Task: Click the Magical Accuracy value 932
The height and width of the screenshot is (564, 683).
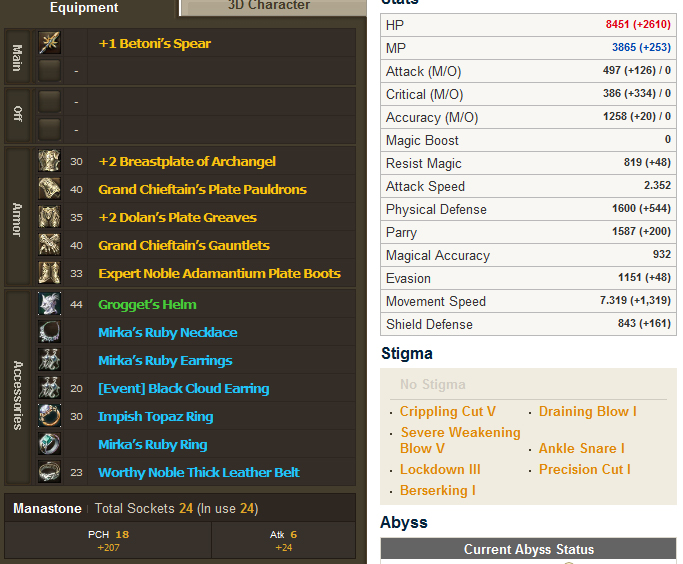Action: (x=662, y=254)
